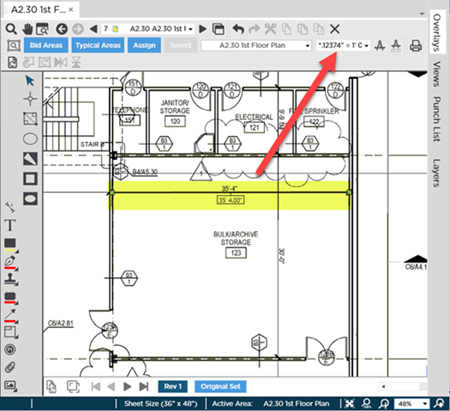
Task: Select the square outline tool
Action: 30,179
